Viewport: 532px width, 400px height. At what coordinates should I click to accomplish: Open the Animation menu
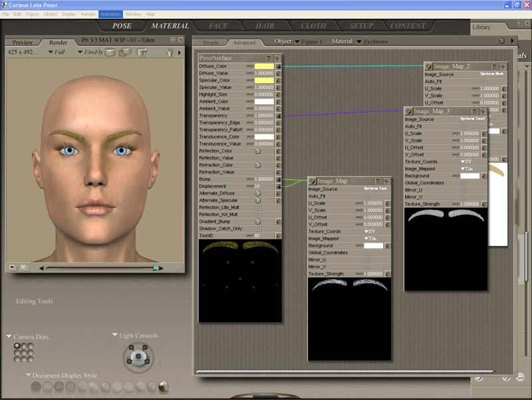point(110,14)
